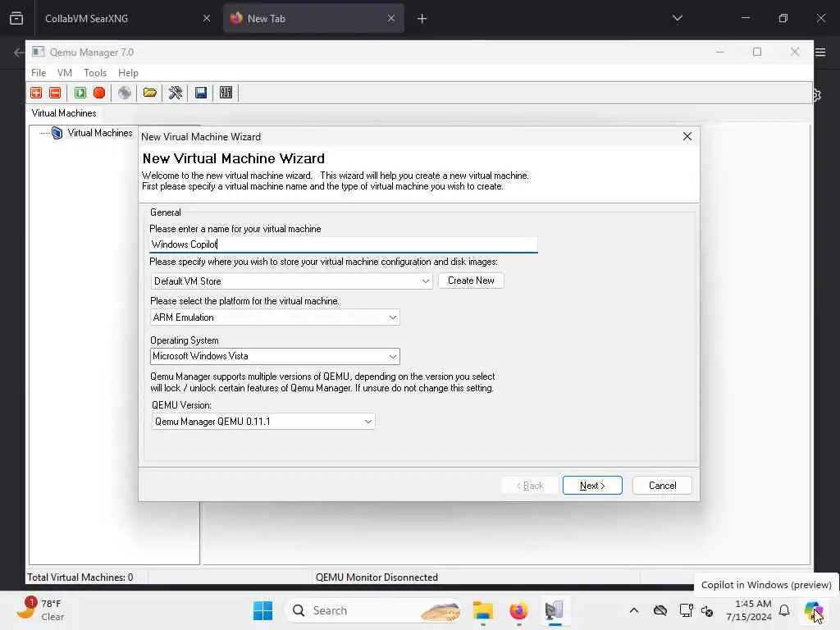The image size is (840, 630).
Task: Open Copilot in Windows taskbar icon
Action: tap(813, 610)
